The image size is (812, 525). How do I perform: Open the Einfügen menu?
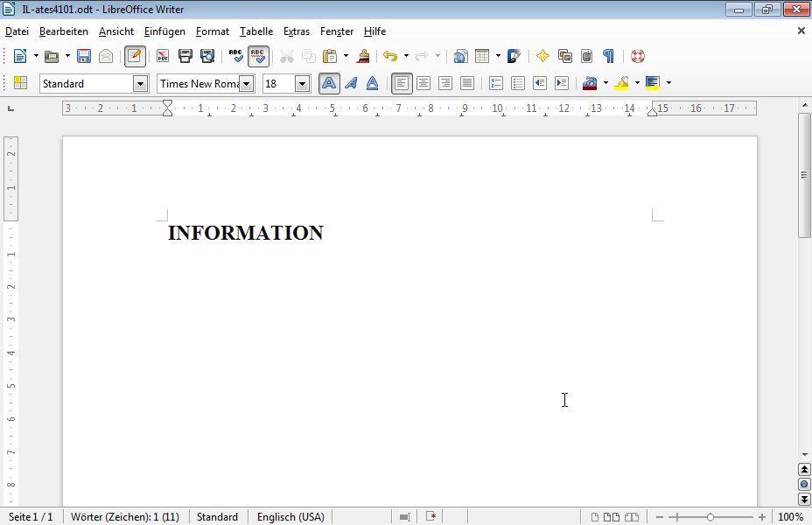(x=164, y=31)
